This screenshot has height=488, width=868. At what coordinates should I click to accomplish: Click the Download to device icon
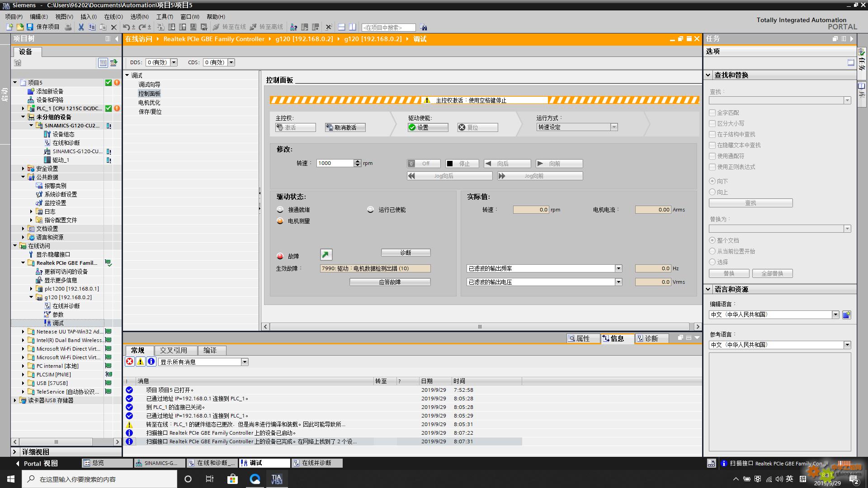pyautogui.click(x=172, y=27)
